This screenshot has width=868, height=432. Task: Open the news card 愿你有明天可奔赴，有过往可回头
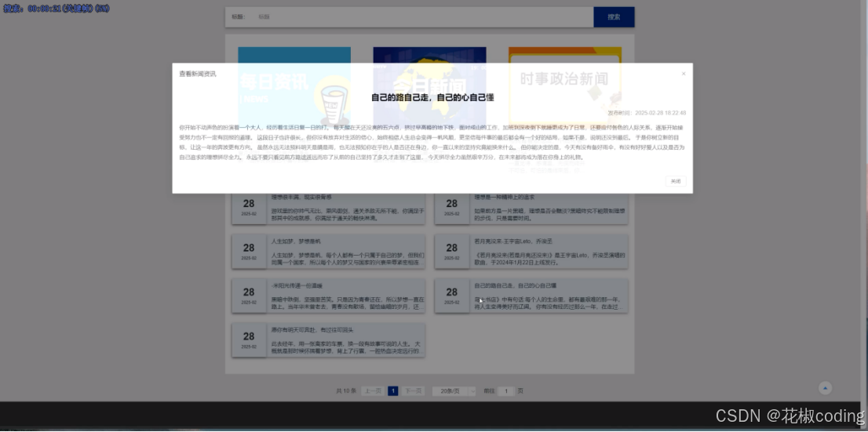328,340
